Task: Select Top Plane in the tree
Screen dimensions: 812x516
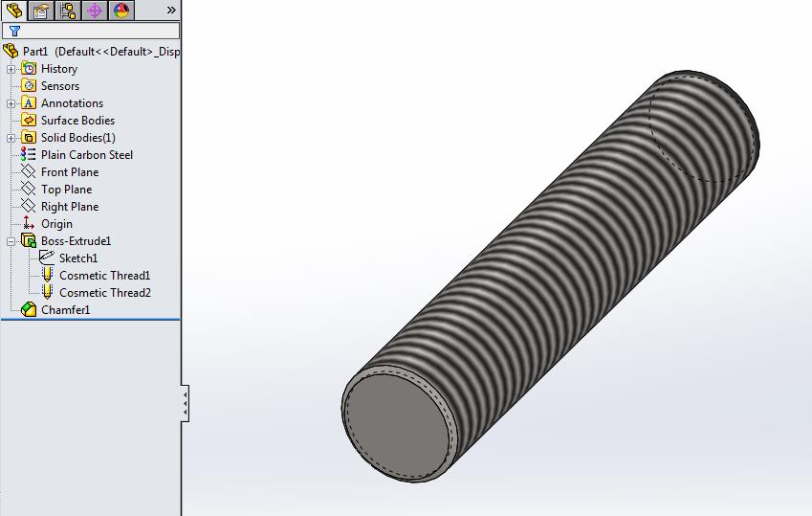Action: 66,190
